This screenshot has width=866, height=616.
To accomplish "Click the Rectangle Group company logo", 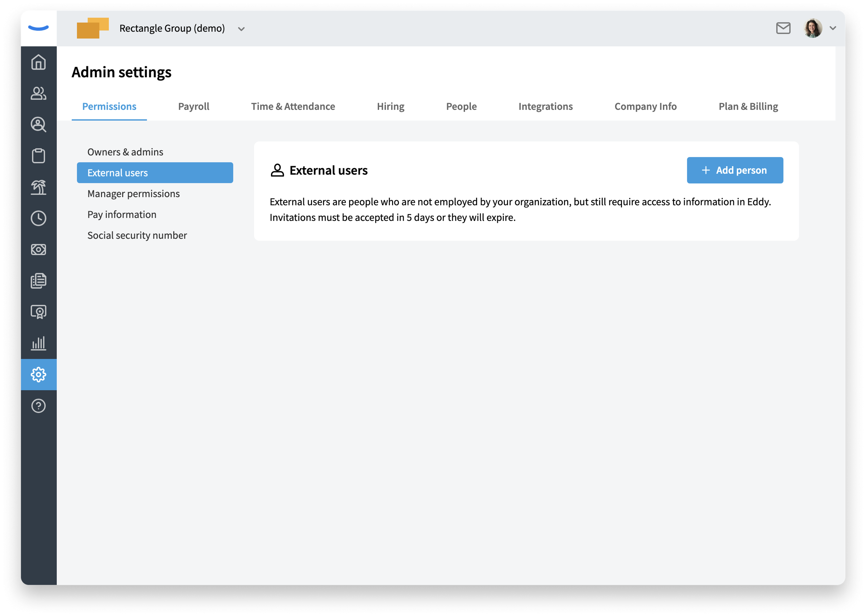I will tap(92, 28).
